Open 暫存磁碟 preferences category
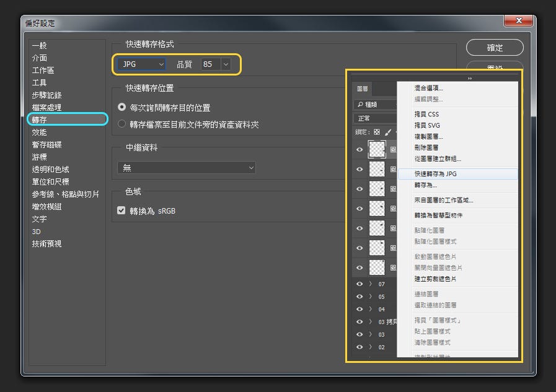The width and height of the screenshot is (556, 392). tap(47, 144)
